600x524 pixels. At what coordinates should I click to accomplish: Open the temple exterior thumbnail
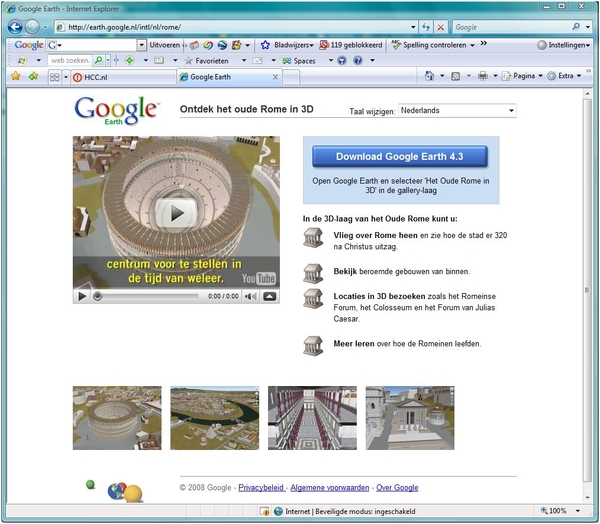tap(410, 418)
